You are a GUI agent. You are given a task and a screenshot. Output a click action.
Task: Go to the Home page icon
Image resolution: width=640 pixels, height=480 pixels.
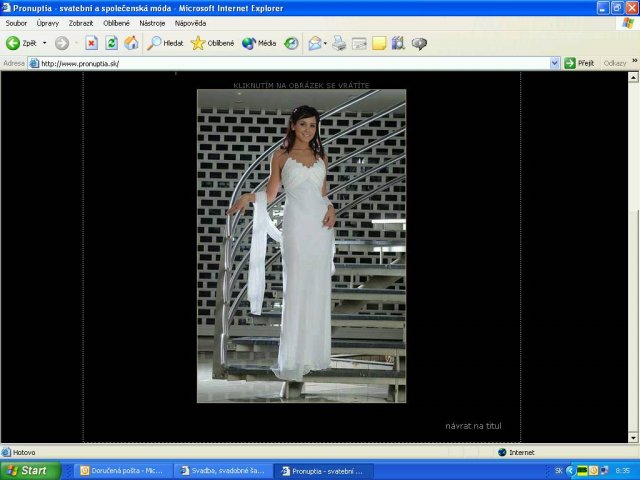[x=131, y=43]
